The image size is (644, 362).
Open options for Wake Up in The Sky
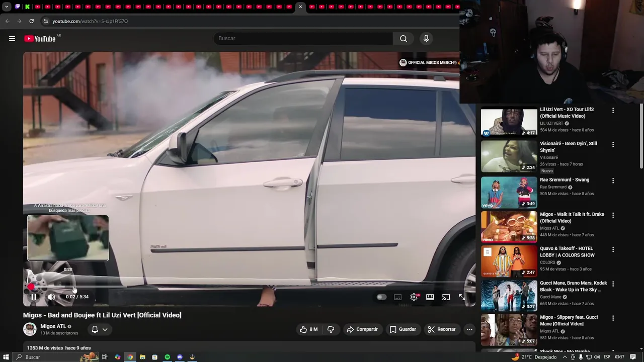pos(613,284)
